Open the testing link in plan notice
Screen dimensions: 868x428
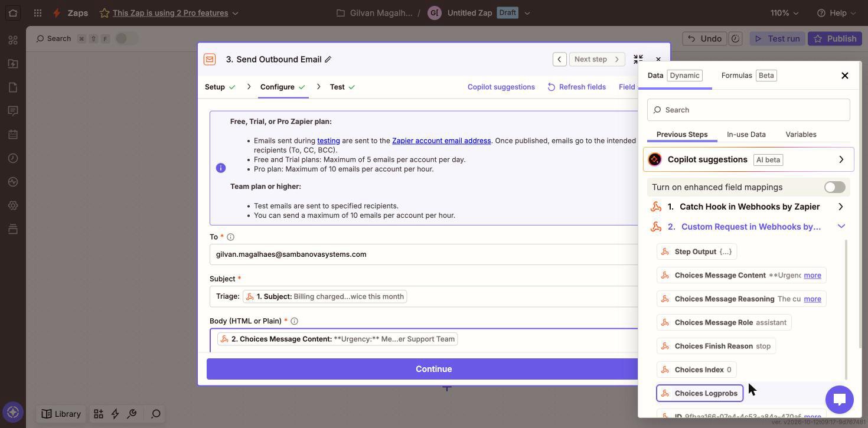pos(328,141)
